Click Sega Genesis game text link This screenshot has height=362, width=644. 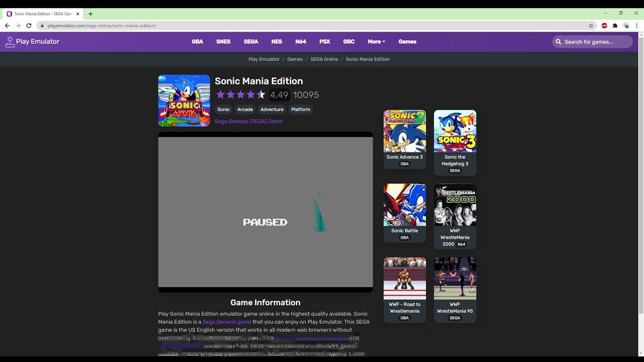pyautogui.click(x=227, y=322)
